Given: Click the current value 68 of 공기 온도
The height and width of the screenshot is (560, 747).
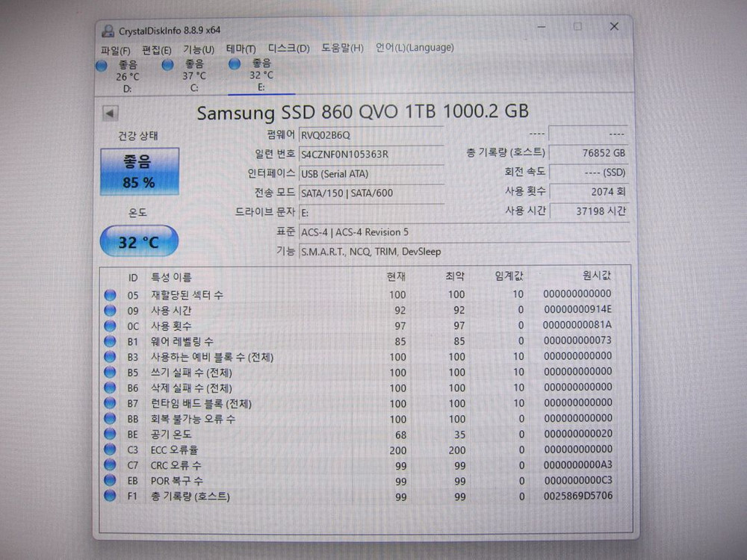Looking at the screenshot, I should tap(400, 435).
